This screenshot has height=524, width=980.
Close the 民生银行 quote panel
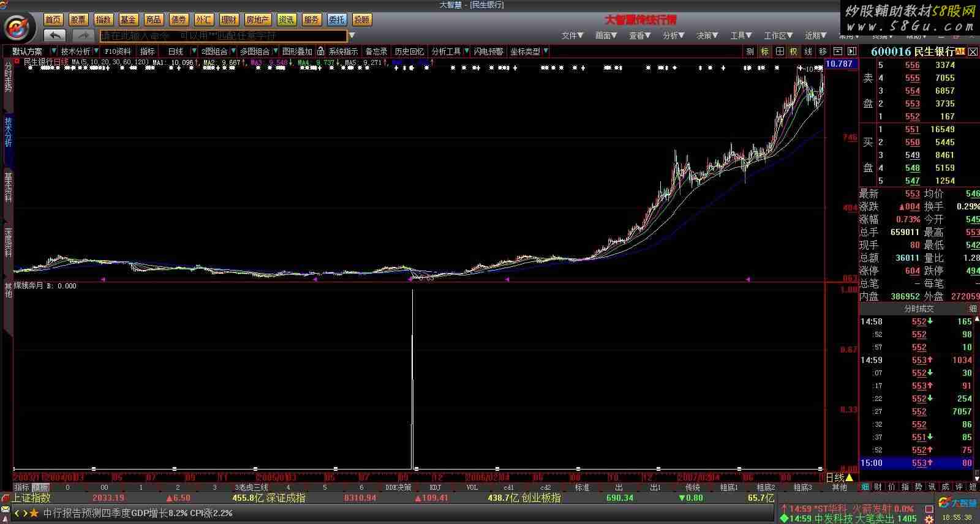973,52
